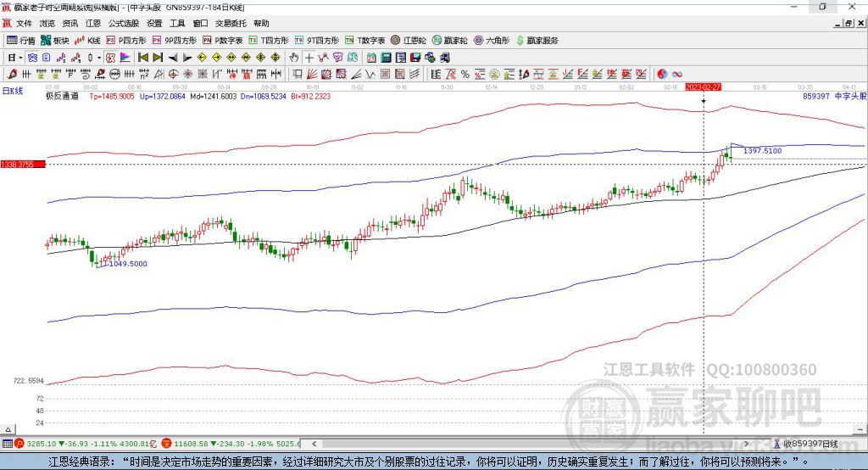
Task: Click the infinity symbol icon
Action: tap(677, 75)
